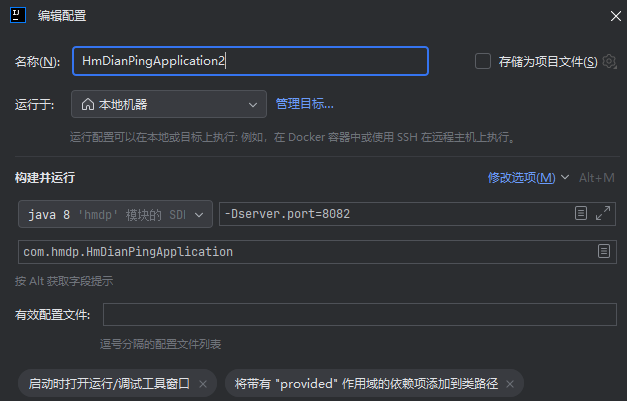
Task: Remove the "provided" 作用域 option chip
Action: coord(510,384)
